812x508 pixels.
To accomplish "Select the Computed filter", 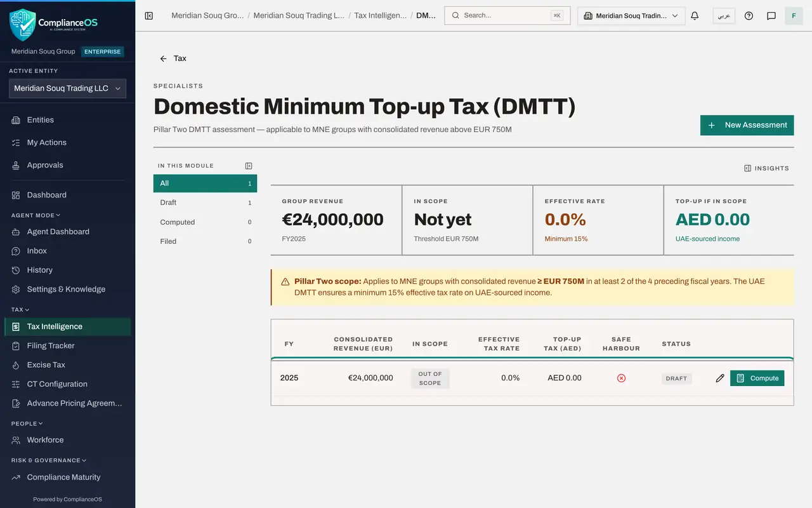I will tap(205, 222).
